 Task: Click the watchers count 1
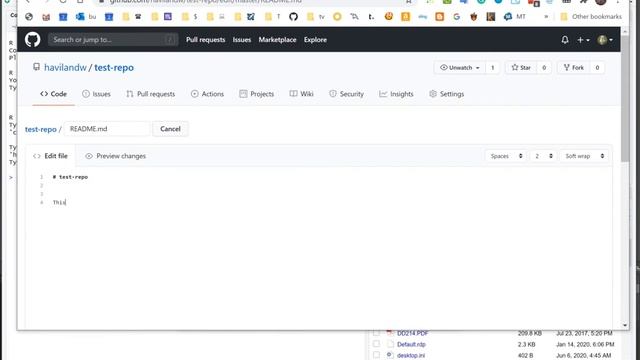point(492,68)
